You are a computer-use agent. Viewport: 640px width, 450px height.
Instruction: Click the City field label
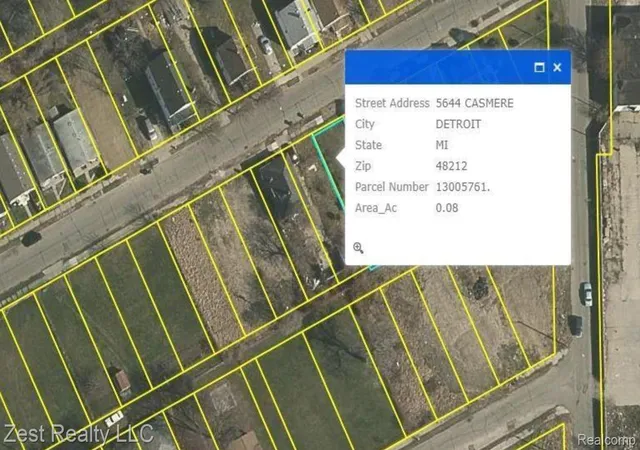tap(364, 125)
